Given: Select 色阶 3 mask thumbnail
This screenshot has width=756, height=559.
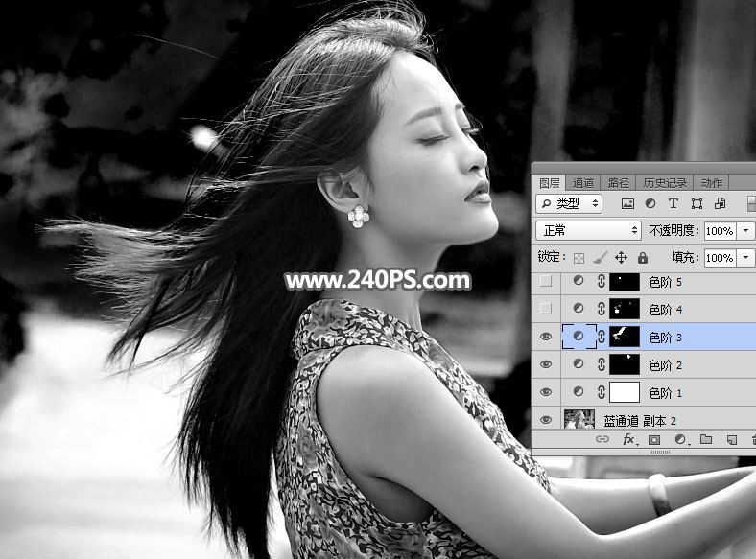Looking at the screenshot, I should click(x=625, y=337).
